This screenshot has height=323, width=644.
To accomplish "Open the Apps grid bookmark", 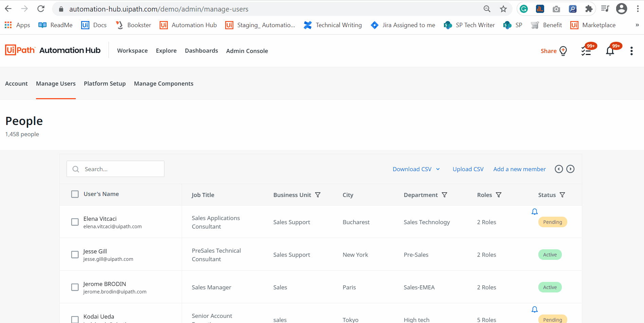I will click(x=17, y=25).
